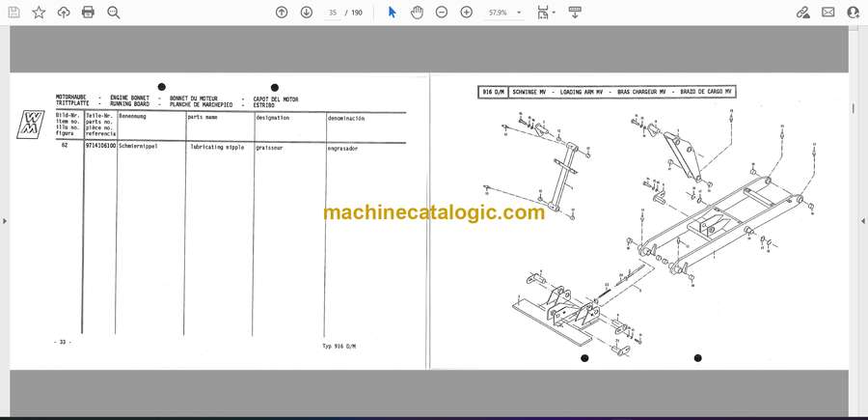Click the Save file icon

(14, 13)
